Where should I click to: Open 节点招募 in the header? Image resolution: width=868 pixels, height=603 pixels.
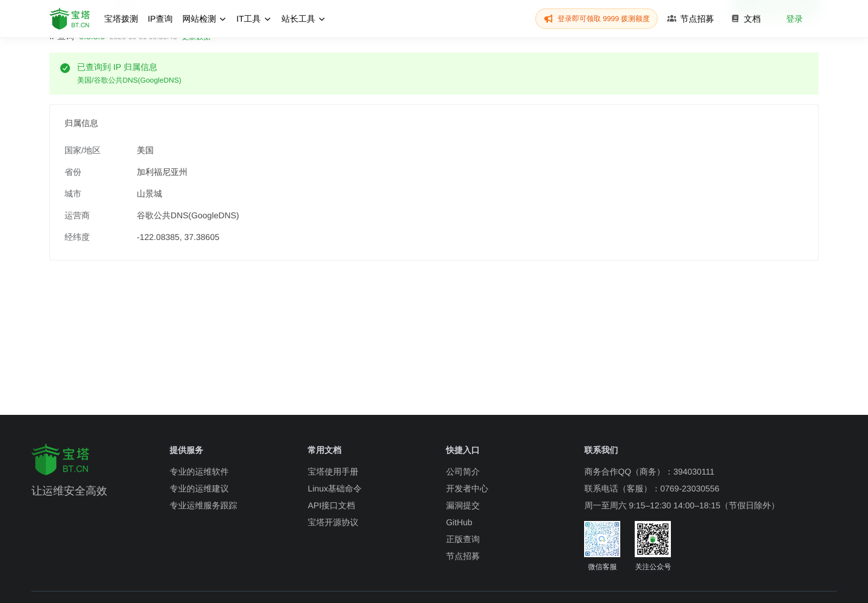[x=691, y=19]
